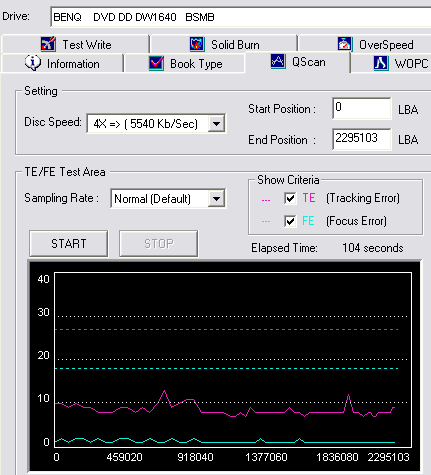The height and width of the screenshot is (475, 431).
Task: Toggle the TE Tracking Error checkbox
Action: coord(290,198)
